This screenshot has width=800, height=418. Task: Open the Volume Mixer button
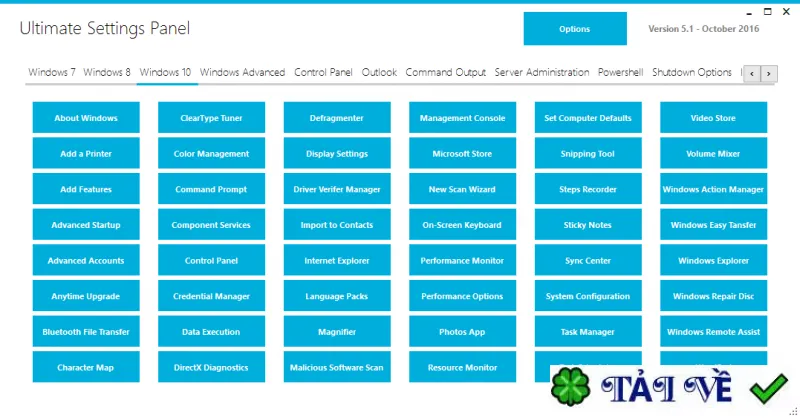click(713, 154)
